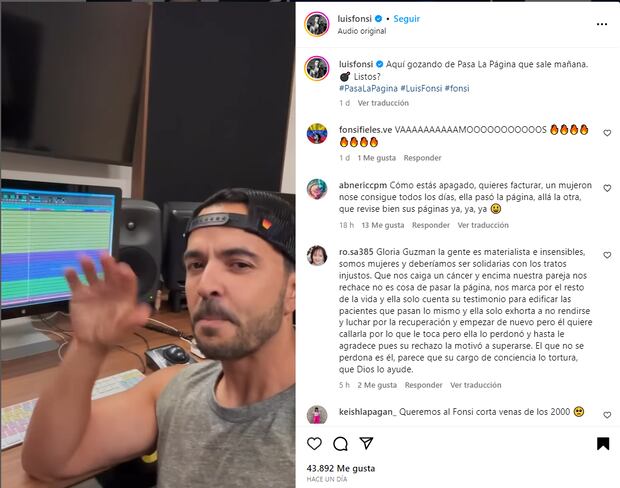The height and width of the screenshot is (488, 620).
Task: Like keishlapagan_'s comment heart
Action: point(607,415)
